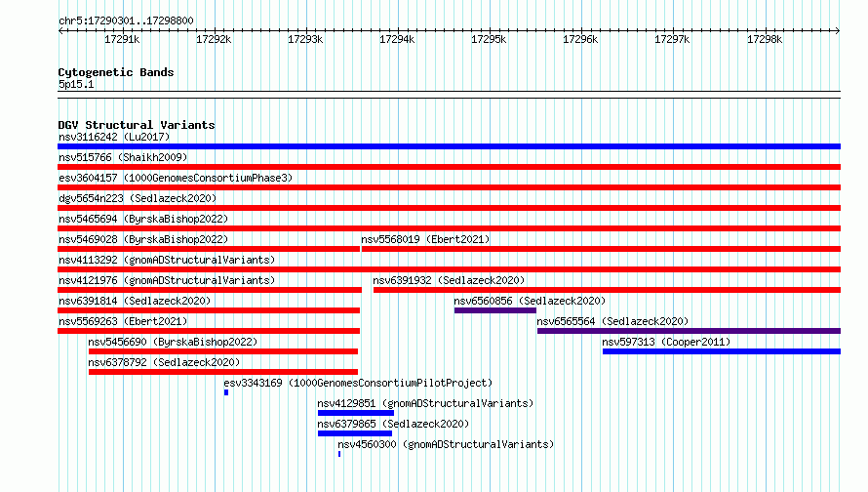
Task: Click the 17298k ruler label
Action: click(765, 39)
